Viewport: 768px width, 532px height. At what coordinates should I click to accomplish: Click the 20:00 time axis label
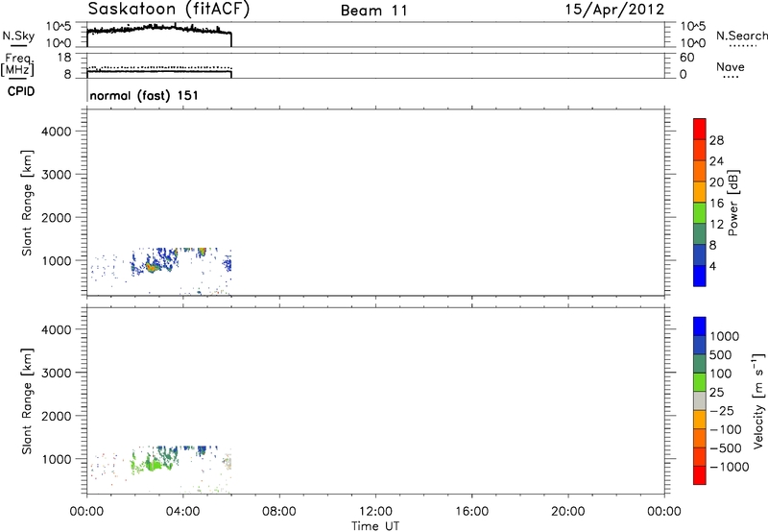pyautogui.click(x=567, y=512)
